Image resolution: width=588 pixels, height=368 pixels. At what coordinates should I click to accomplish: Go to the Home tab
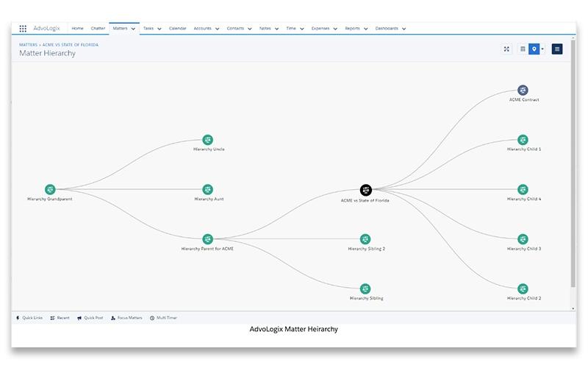(x=78, y=29)
